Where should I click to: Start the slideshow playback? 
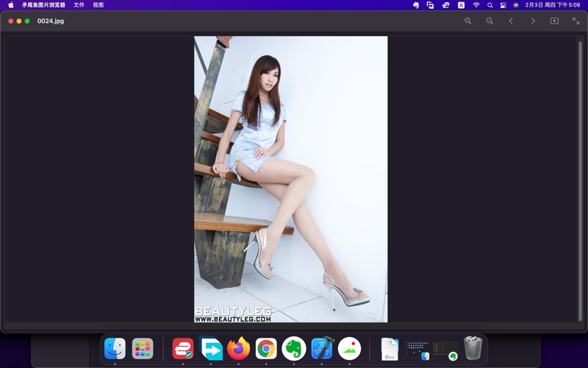click(x=554, y=21)
